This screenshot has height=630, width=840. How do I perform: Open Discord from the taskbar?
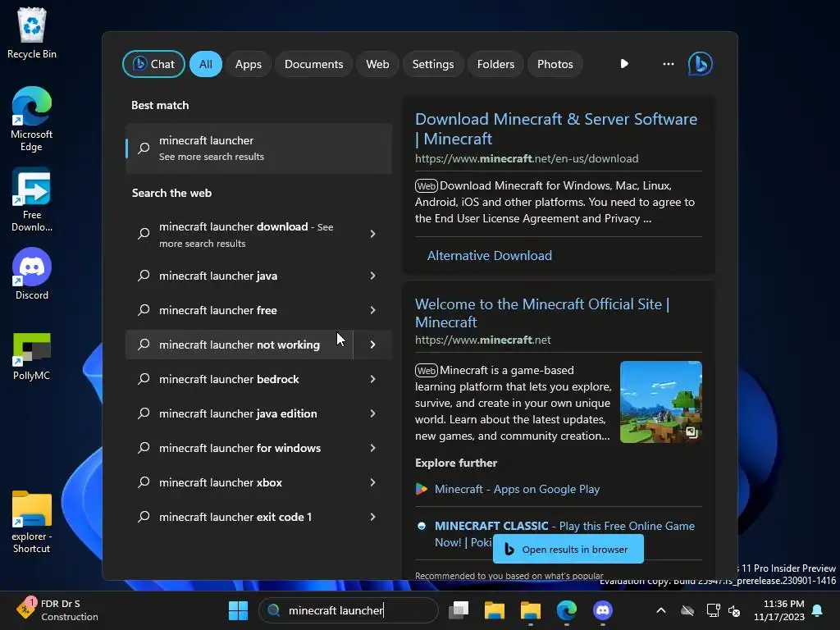(x=603, y=610)
